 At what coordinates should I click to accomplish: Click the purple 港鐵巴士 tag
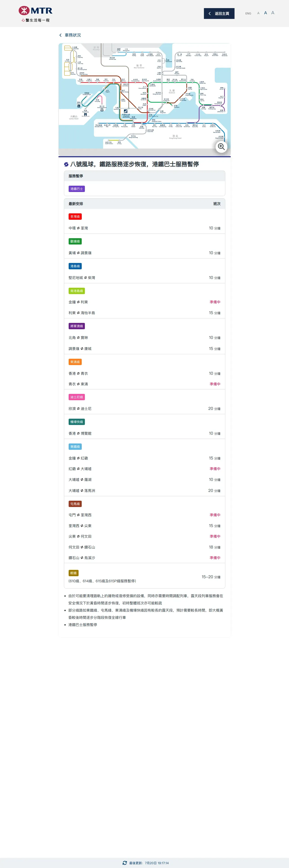coord(77,189)
